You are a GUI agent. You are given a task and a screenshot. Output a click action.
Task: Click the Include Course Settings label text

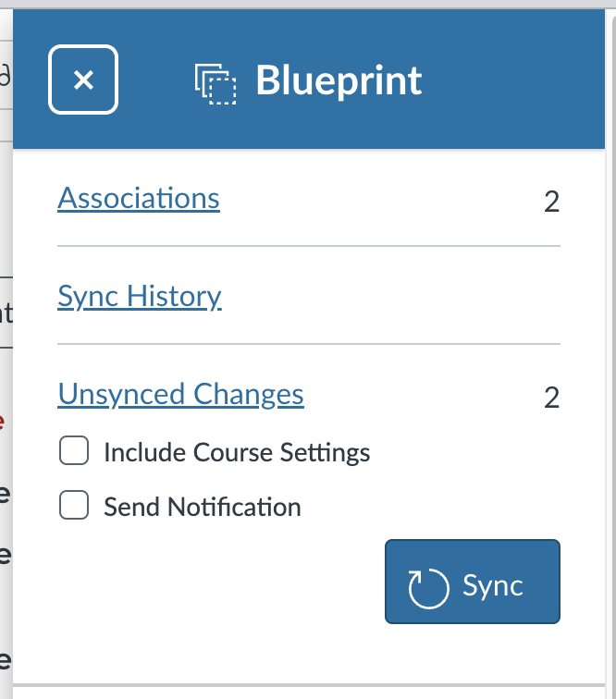pyautogui.click(x=237, y=452)
